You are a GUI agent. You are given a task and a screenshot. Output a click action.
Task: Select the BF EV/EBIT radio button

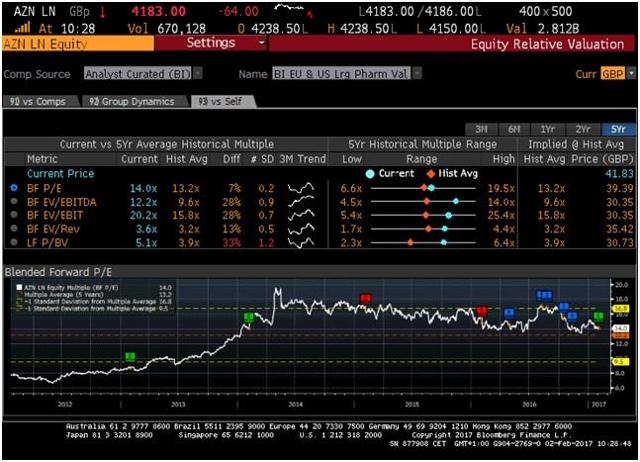(14, 215)
